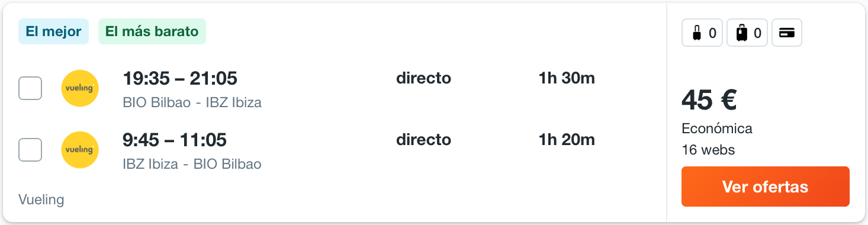Screen dimensions: 868x225
Task: Tick checkbox for the 19:35 Bilbao–Ibiza flight
Action: coord(30,88)
